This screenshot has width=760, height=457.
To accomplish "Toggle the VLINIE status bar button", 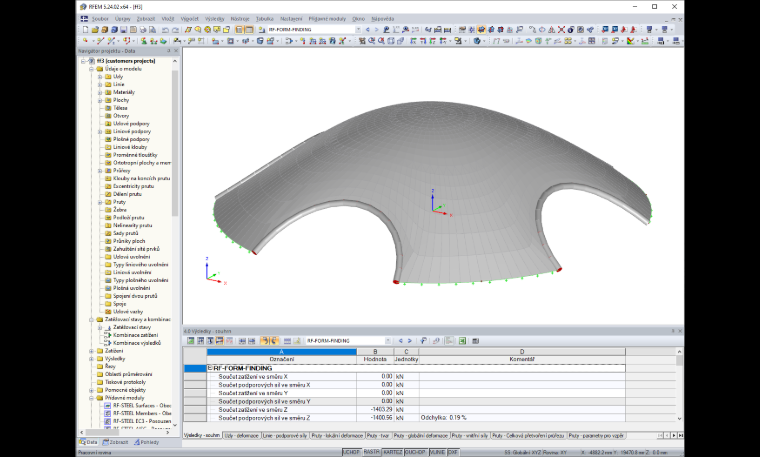I will pyautogui.click(x=437, y=452).
